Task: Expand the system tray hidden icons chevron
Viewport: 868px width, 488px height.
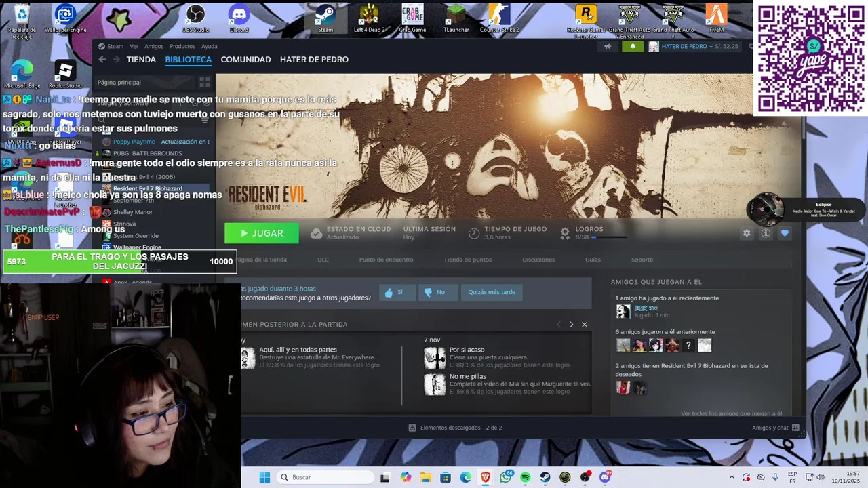Action: [732, 477]
